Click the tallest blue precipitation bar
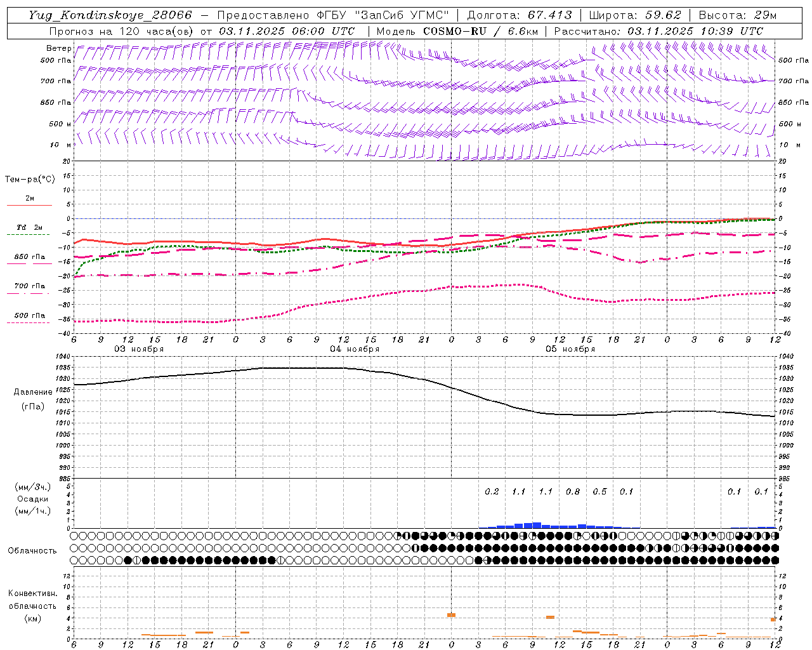The image size is (812, 650). click(536, 525)
